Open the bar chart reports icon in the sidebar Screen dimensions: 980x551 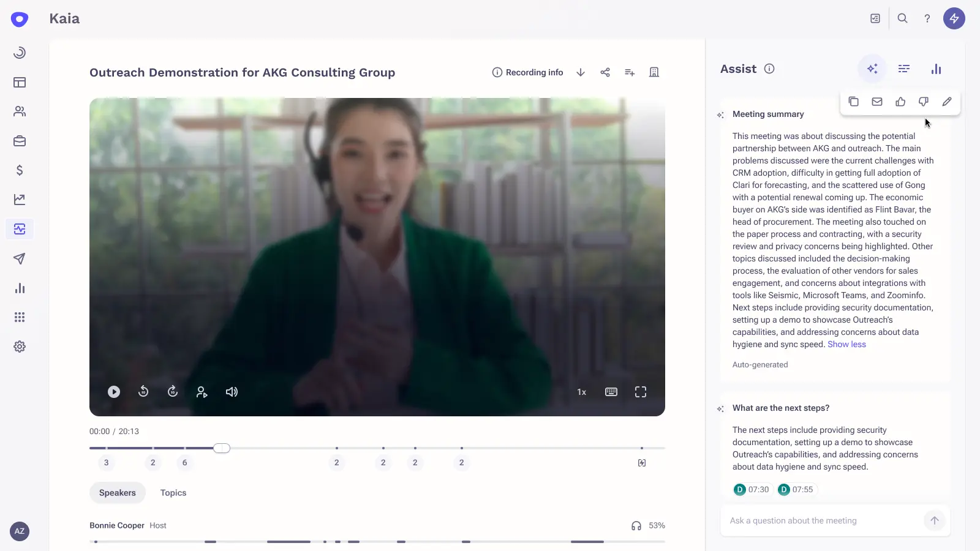pos(20,288)
